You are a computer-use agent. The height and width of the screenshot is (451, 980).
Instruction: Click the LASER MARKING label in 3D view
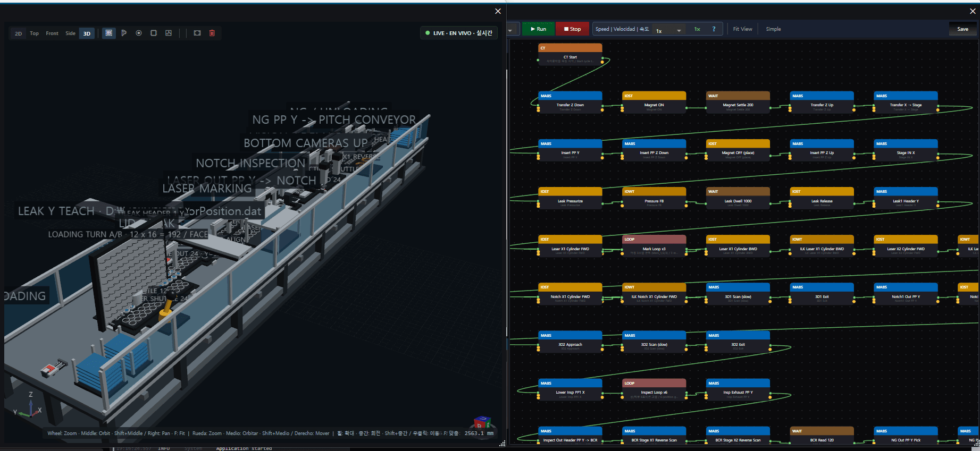pyautogui.click(x=207, y=189)
